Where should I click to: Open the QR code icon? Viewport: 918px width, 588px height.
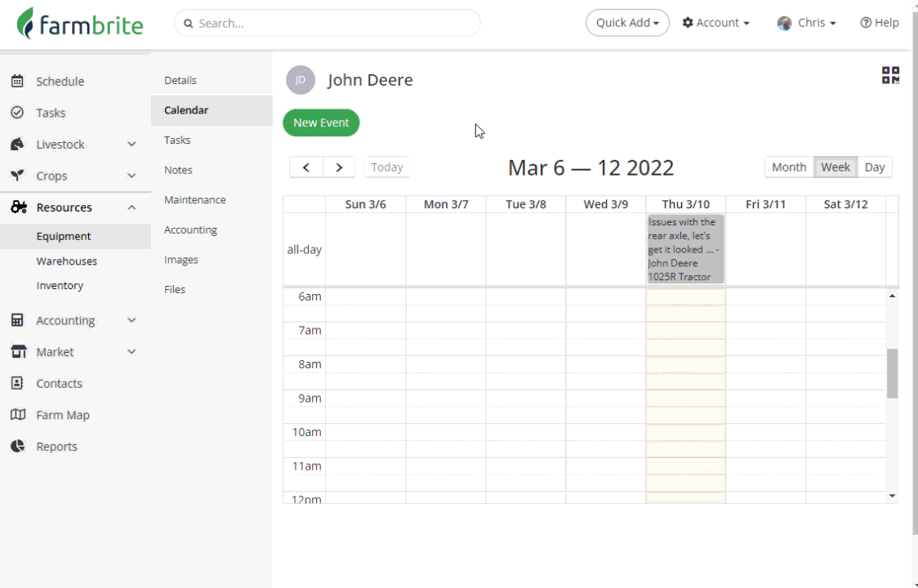pos(890,75)
